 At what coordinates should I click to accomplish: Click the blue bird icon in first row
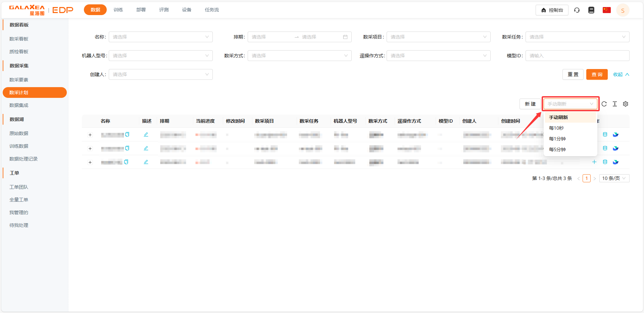(x=615, y=135)
